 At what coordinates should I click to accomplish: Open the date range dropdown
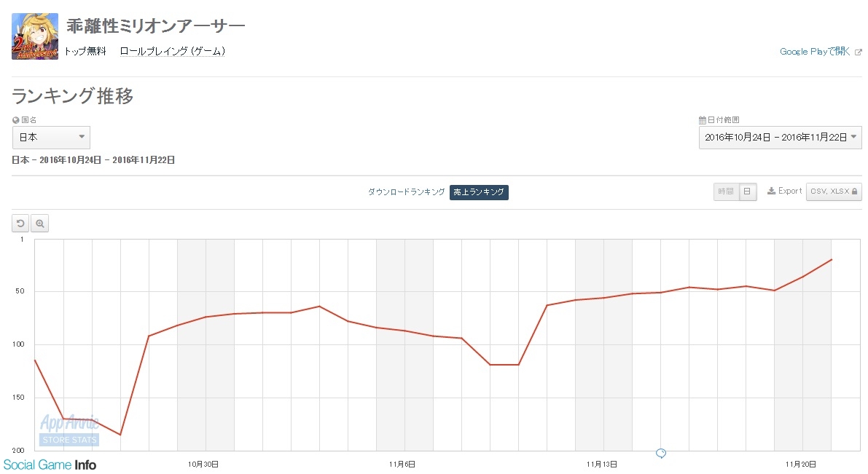(x=780, y=137)
